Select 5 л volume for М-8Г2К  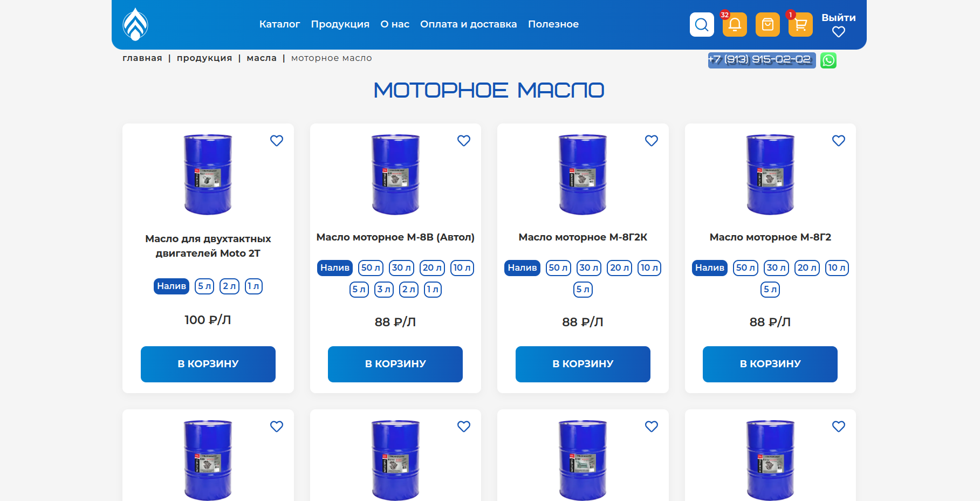point(583,290)
